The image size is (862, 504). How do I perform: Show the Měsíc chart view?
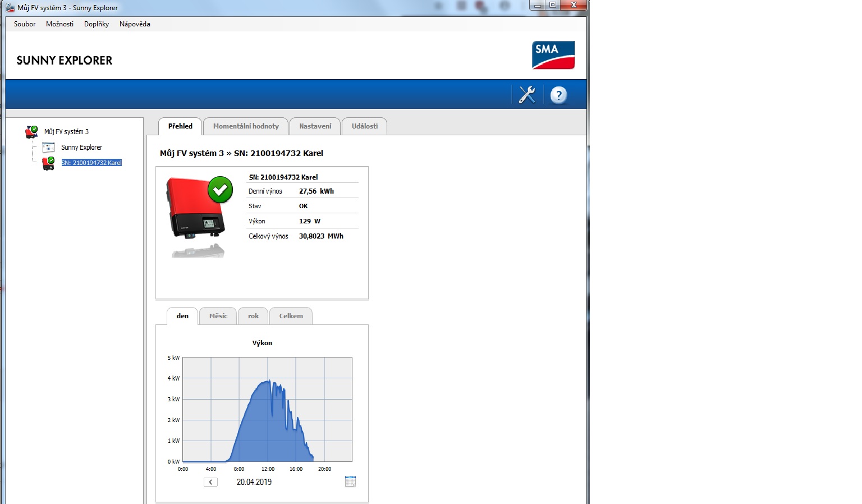tap(218, 316)
